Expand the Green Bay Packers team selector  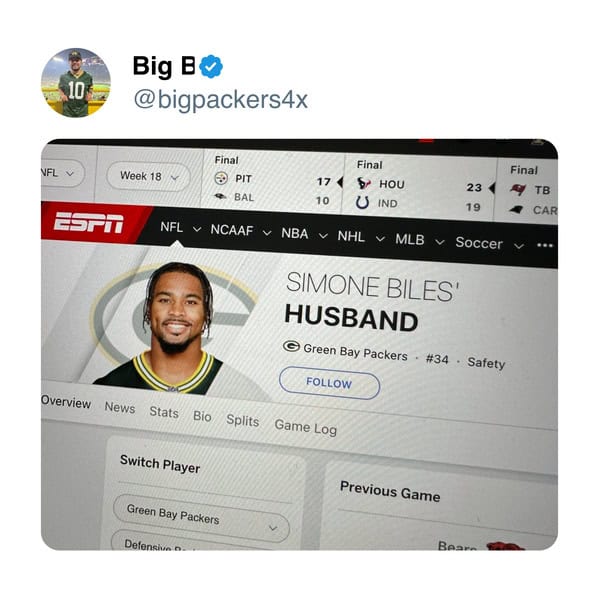(x=201, y=518)
